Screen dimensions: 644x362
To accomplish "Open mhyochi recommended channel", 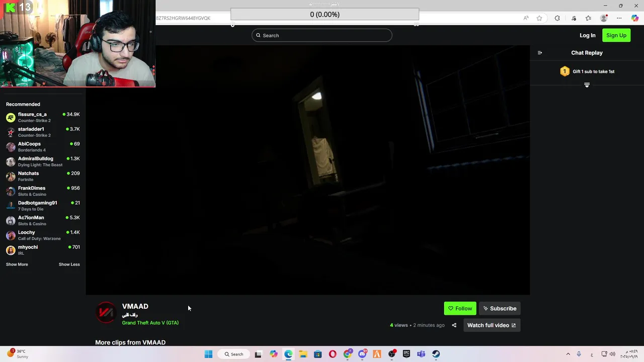I will tap(43, 250).
